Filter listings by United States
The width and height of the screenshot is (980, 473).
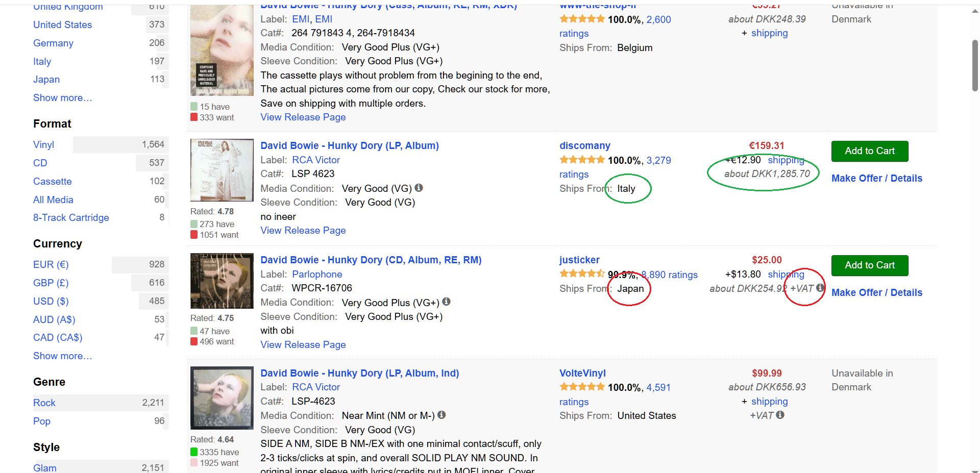coord(62,24)
